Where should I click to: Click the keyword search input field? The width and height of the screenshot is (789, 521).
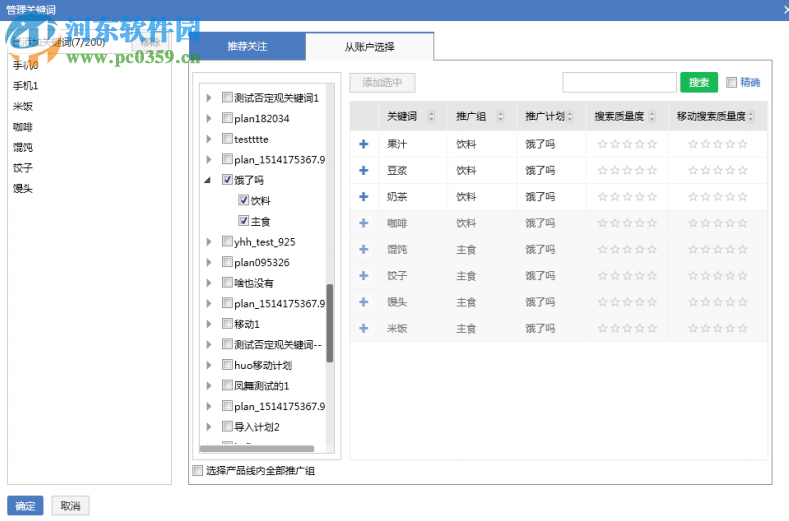619,82
